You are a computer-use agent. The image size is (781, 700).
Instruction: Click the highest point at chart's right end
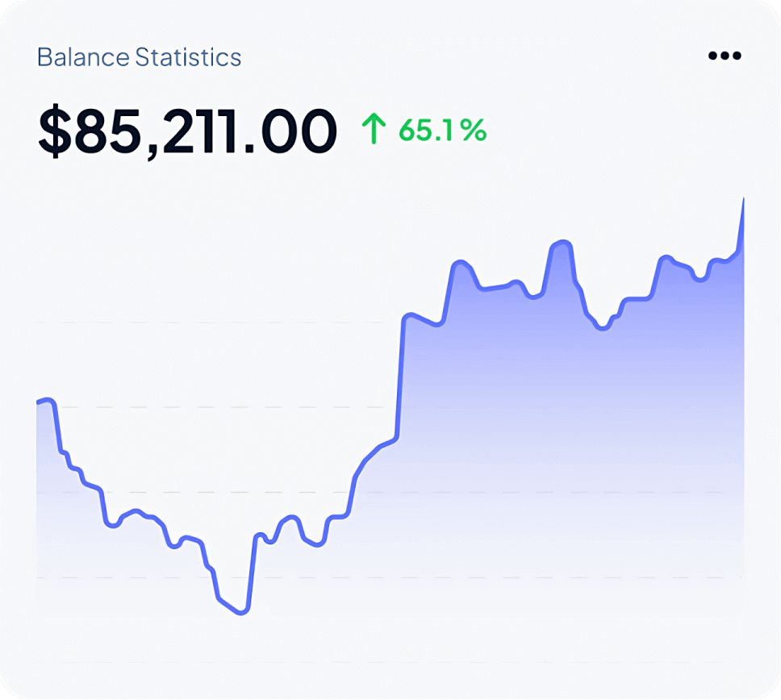(x=743, y=199)
